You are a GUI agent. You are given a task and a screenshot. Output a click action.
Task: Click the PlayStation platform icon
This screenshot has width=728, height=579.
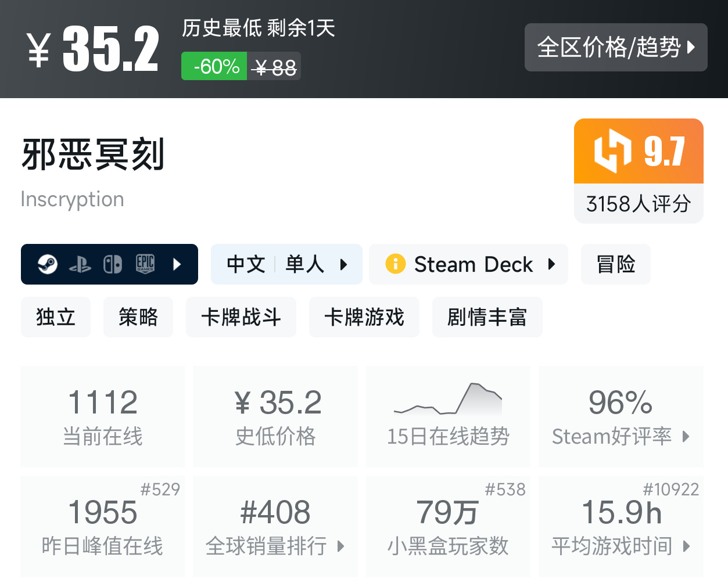[x=80, y=265]
